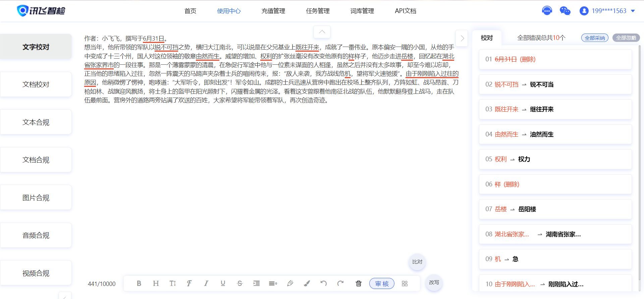Click the 全部采纳 button

[x=594, y=38]
